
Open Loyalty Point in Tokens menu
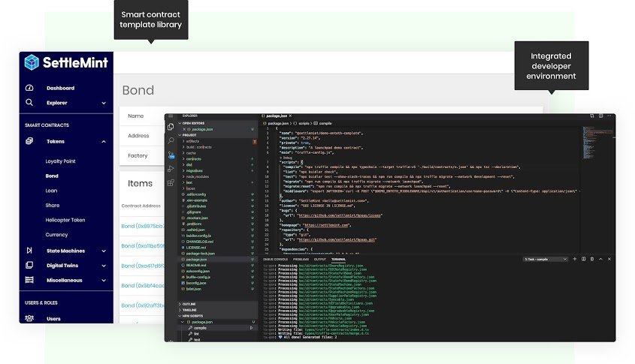click(x=60, y=161)
